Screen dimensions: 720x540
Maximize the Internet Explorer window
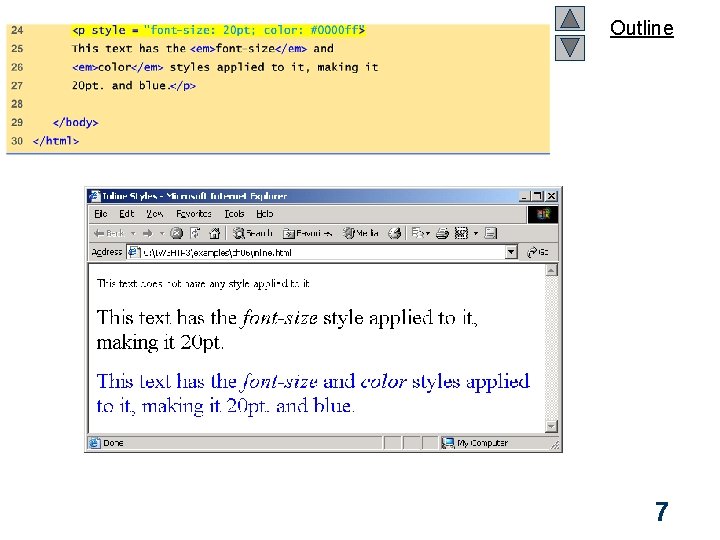(x=537, y=196)
